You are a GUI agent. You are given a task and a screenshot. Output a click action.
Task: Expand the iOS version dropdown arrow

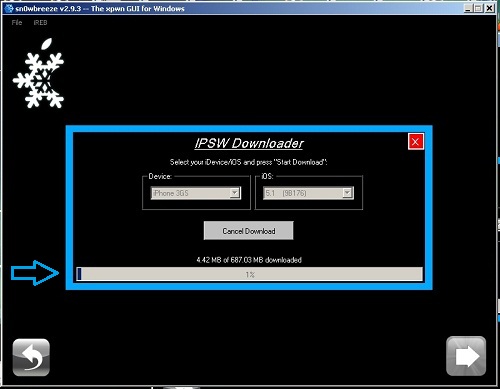pyautogui.click(x=347, y=193)
